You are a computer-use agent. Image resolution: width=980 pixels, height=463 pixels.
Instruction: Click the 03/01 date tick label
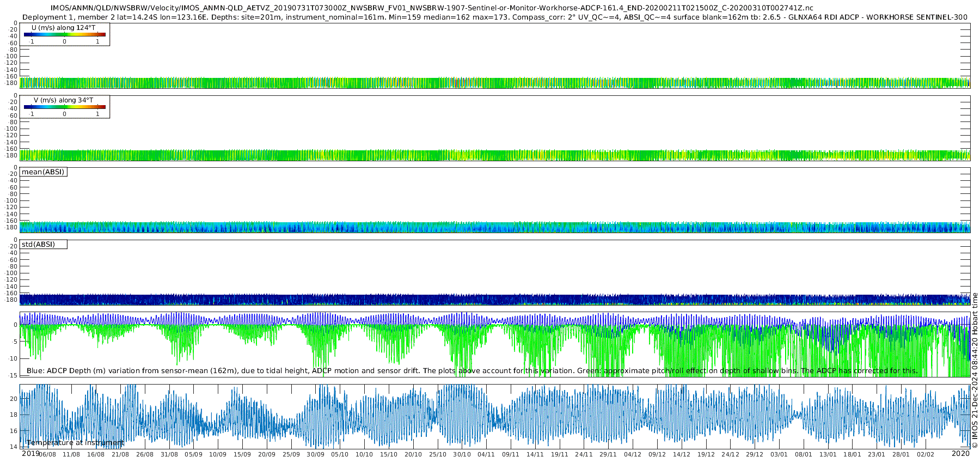tap(779, 454)
